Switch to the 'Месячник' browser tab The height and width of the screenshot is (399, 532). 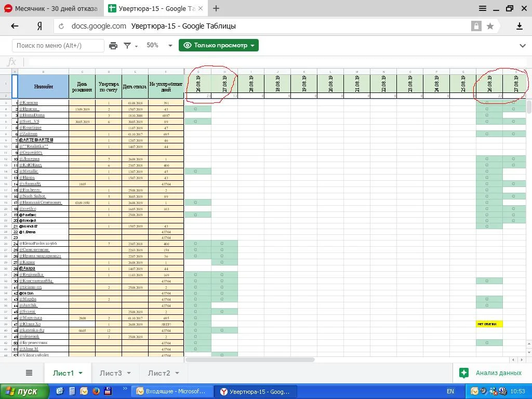51,8
